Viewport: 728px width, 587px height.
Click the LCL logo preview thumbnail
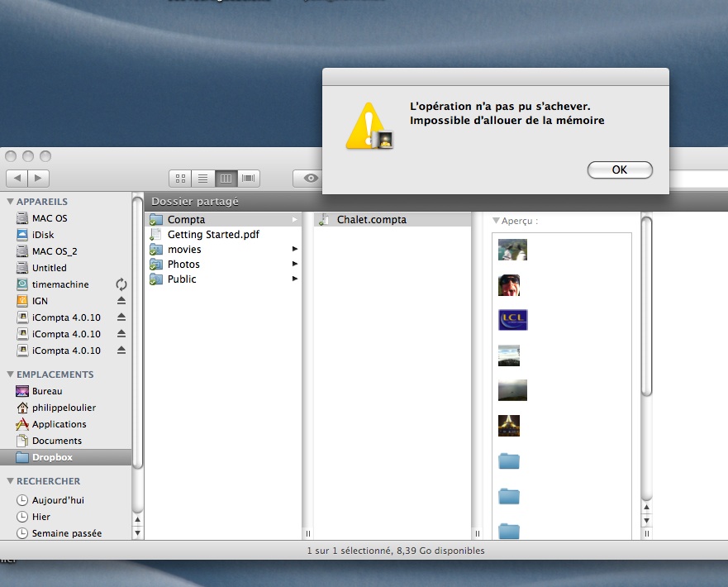(x=512, y=320)
